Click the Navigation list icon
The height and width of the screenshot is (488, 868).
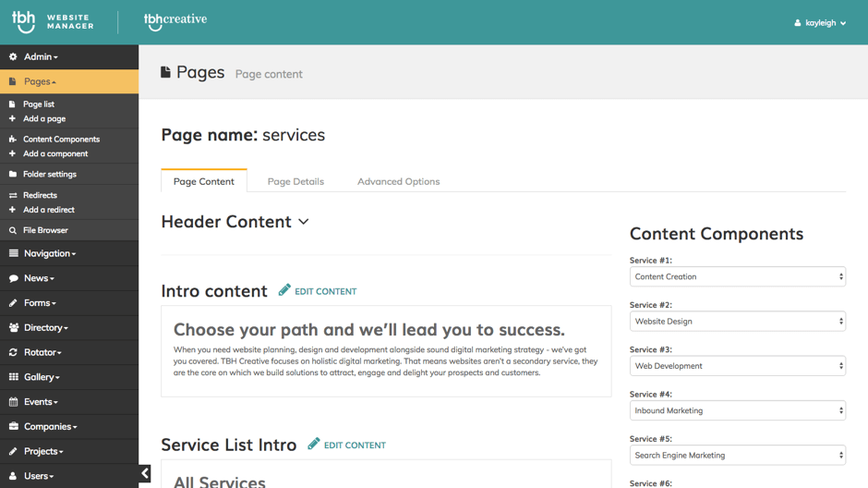pyautogui.click(x=13, y=253)
